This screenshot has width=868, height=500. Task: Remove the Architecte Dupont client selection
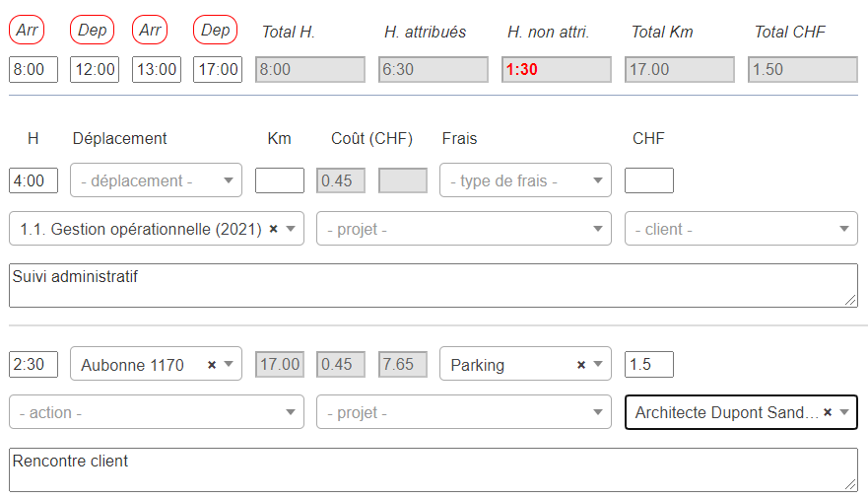tap(828, 412)
